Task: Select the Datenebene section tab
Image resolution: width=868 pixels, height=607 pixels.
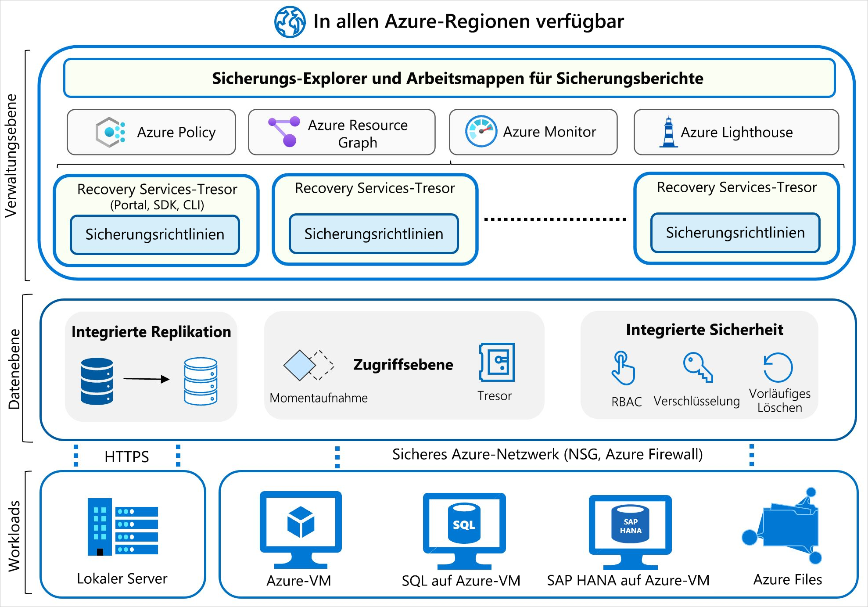Action: click(19, 363)
